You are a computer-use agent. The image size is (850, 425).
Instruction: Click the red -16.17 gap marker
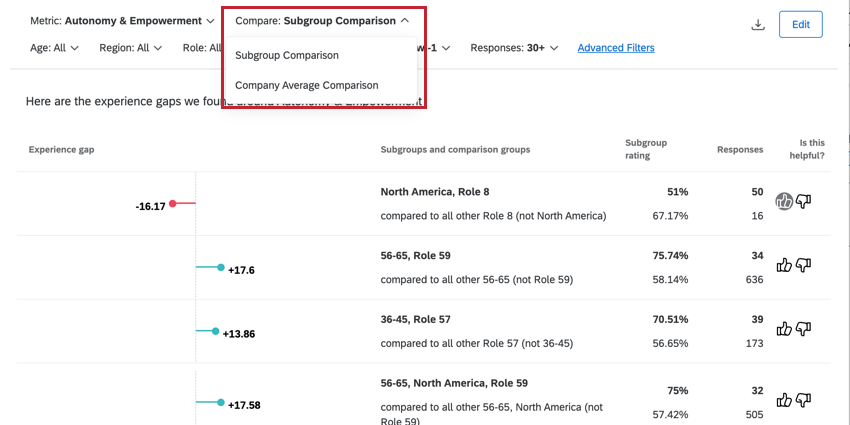tap(173, 204)
